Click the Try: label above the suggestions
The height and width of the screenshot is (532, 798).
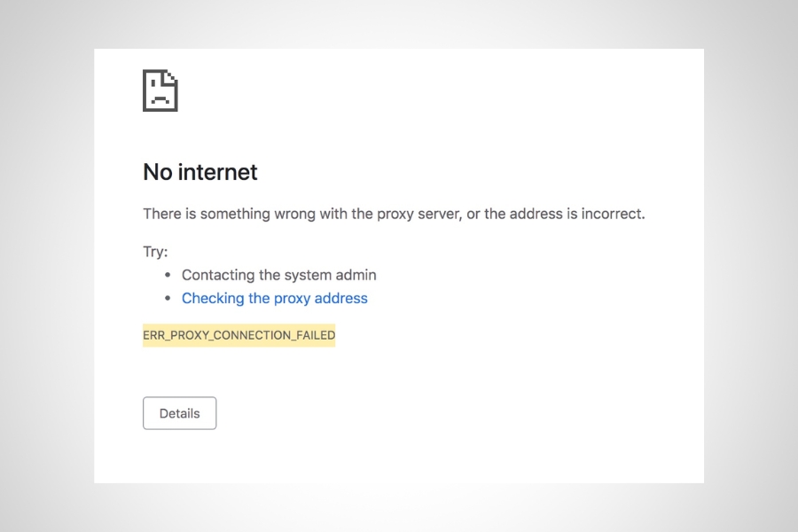point(154,252)
